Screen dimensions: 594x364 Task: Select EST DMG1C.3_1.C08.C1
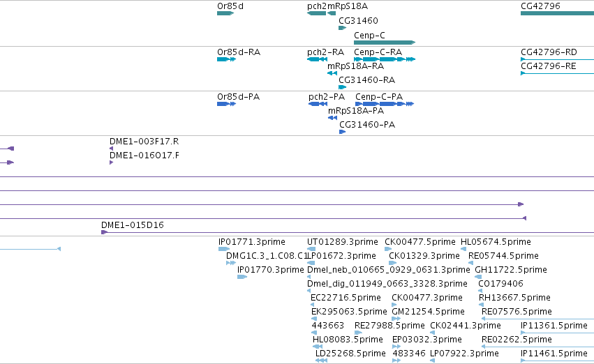tap(231, 263)
